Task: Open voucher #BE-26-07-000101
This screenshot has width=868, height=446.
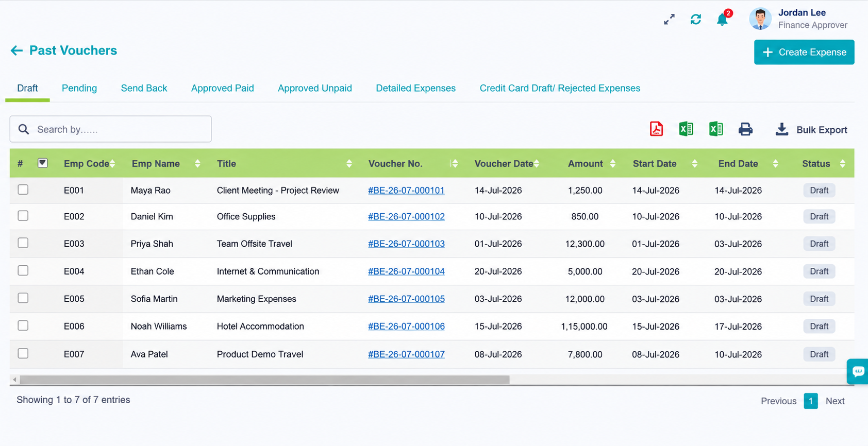Action: pos(406,190)
